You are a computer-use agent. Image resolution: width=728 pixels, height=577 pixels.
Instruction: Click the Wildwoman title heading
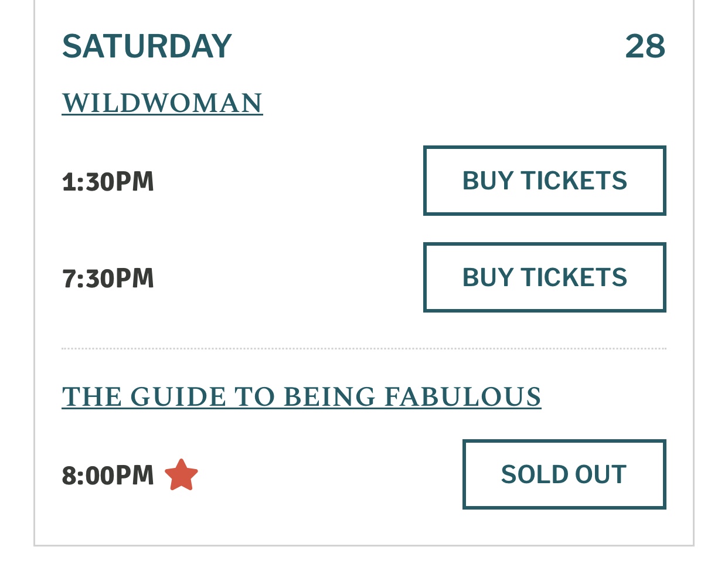[x=162, y=103]
